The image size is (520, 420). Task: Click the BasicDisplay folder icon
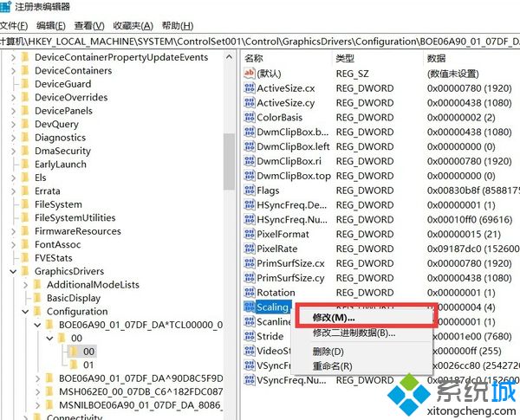[x=37, y=298]
